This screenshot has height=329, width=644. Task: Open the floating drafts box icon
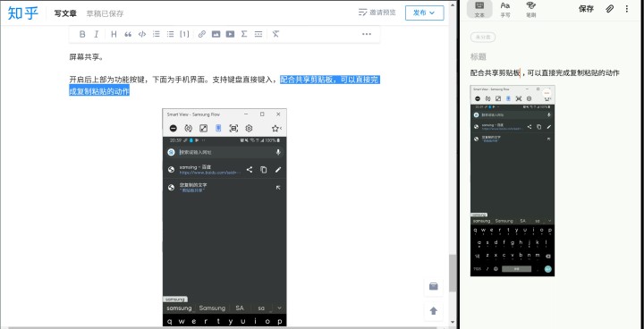tap(433, 286)
